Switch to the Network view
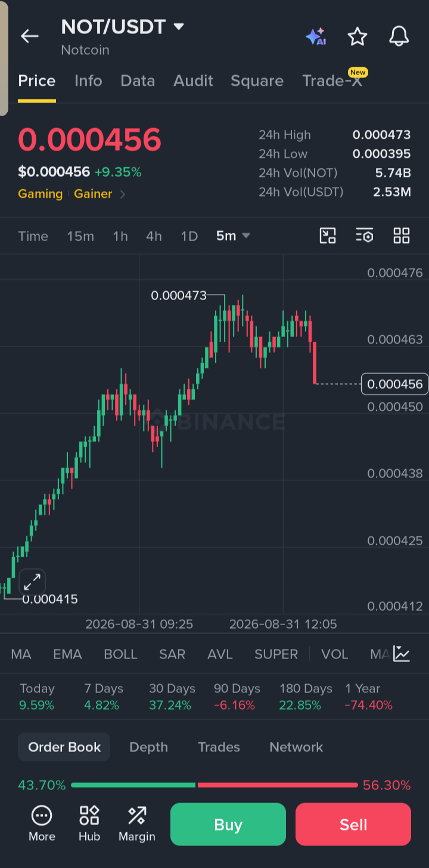Screen dimensions: 429x868 [x=296, y=747]
